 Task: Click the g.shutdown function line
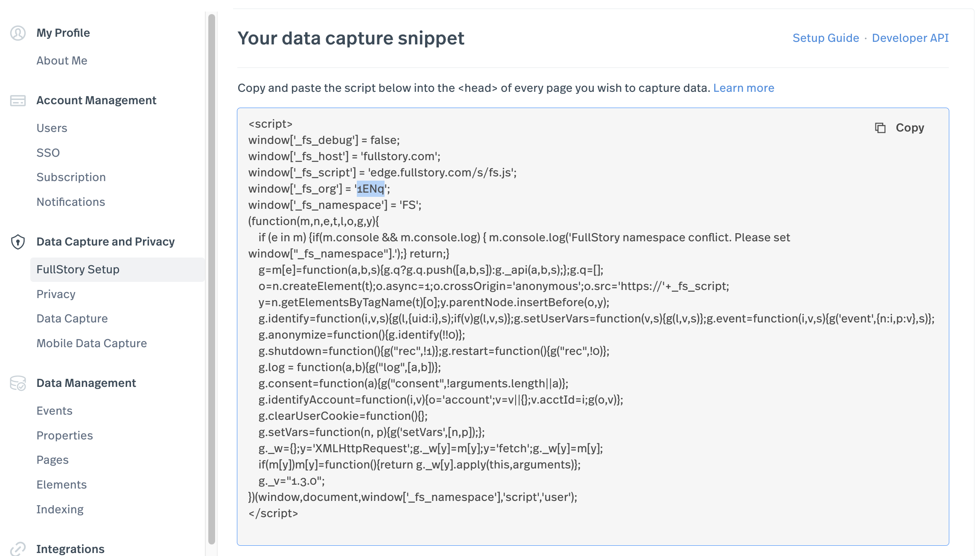(434, 351)
